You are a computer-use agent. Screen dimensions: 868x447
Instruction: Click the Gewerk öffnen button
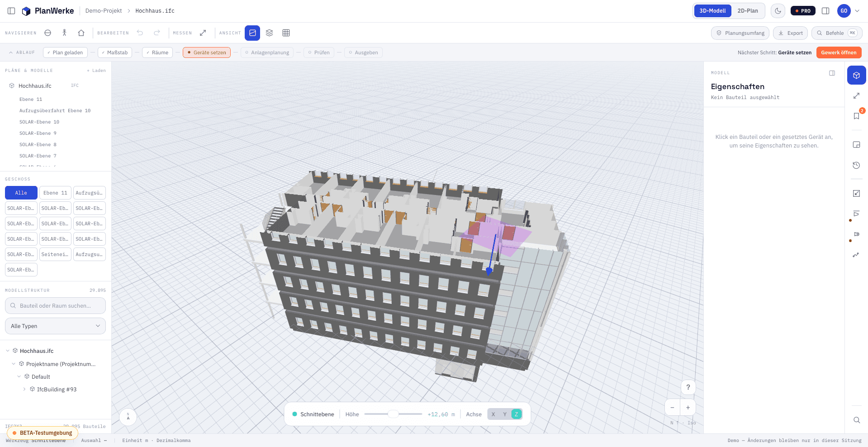(x=839, y=52)
